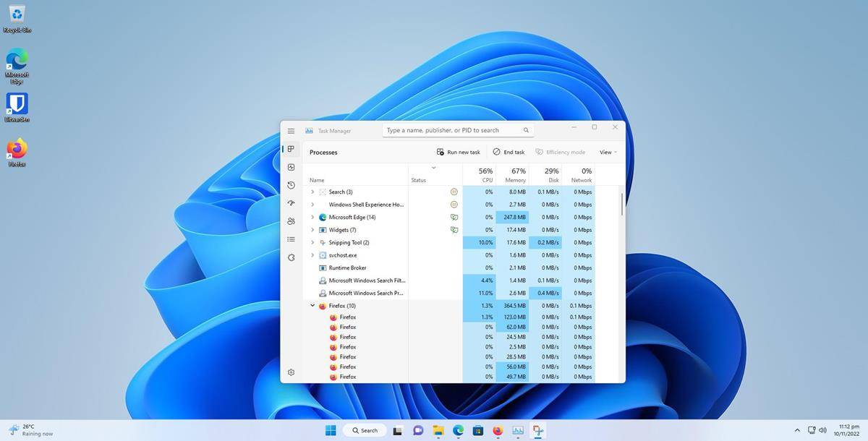
Task: Expand the Microsoft Edge process group
Action: (312, 217)
